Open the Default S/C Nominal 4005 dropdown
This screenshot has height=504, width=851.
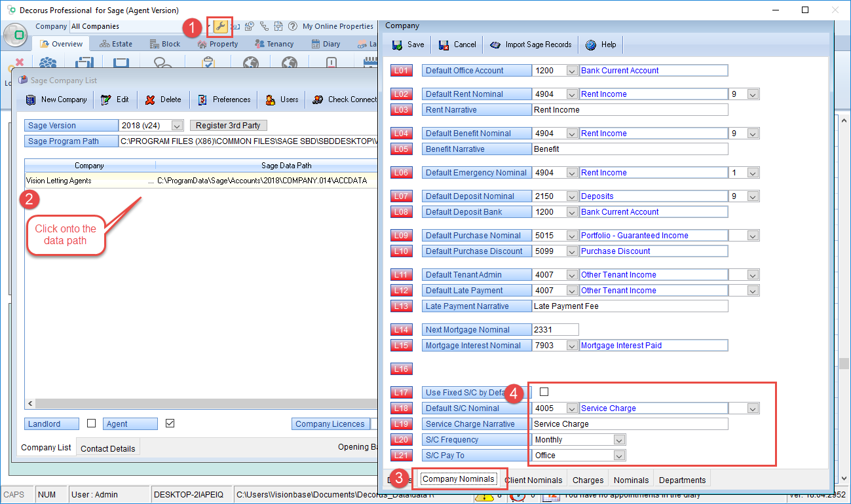tap(572, 408)
